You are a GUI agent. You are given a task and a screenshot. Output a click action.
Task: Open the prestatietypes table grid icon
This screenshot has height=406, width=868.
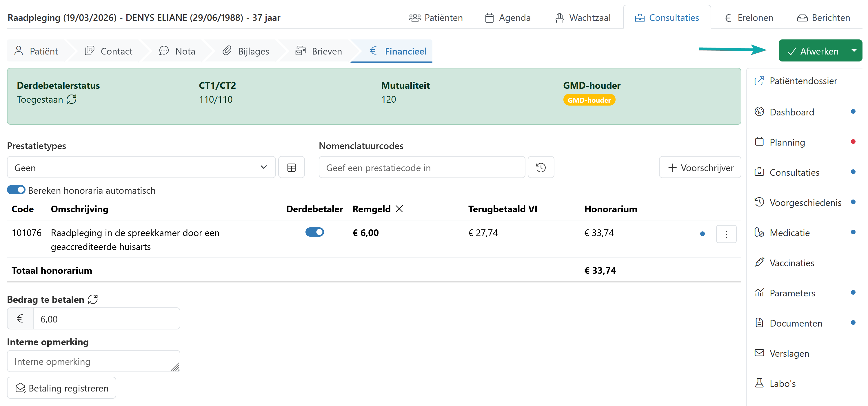[x=291, y=168]
